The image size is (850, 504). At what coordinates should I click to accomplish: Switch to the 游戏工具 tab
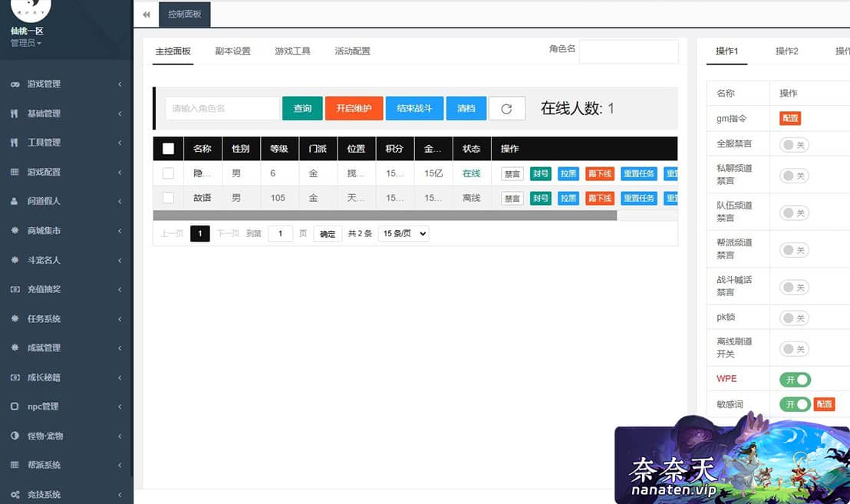293,51
